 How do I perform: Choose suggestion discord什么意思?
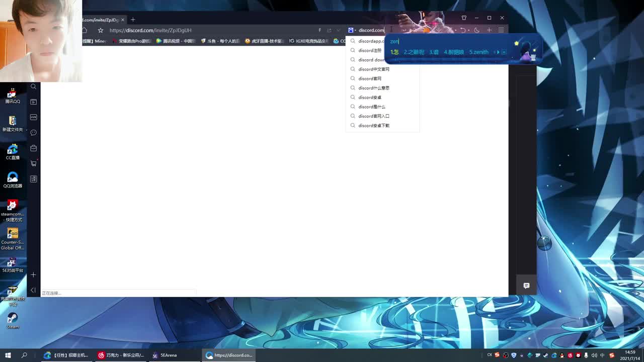coord(382,88)
